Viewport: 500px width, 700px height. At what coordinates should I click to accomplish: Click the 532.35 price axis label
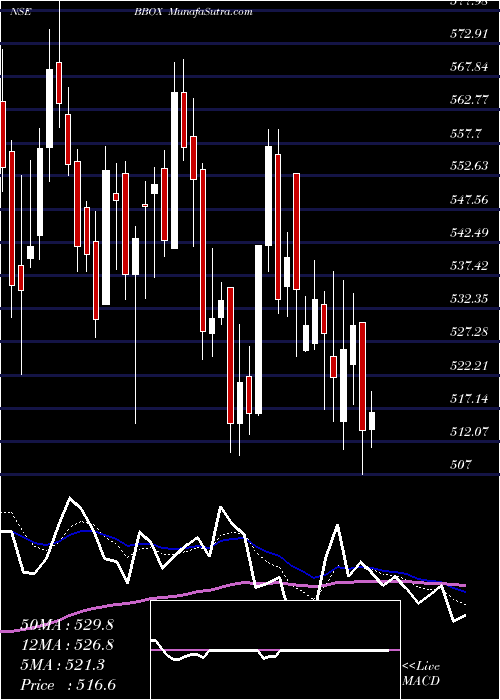coord(469,299)
